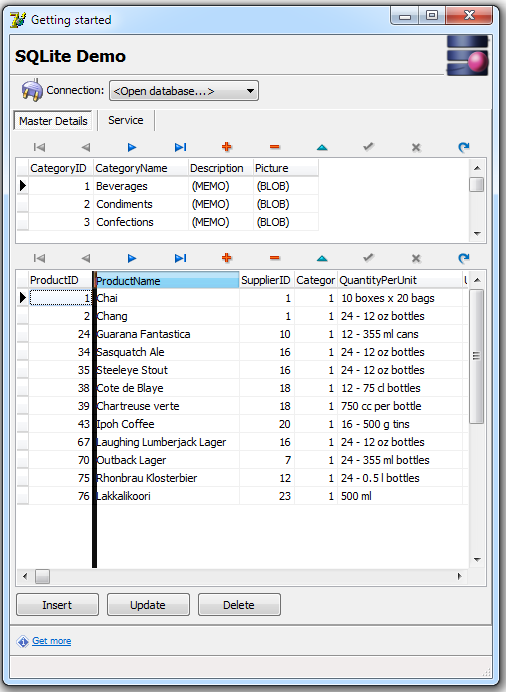Select the Beverages category row
This screenshot has width=506, height=692.
(x=168, y=186)
